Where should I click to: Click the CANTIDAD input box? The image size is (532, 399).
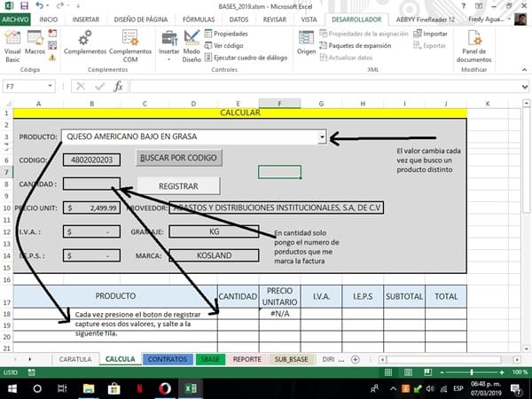click(91, 184)
